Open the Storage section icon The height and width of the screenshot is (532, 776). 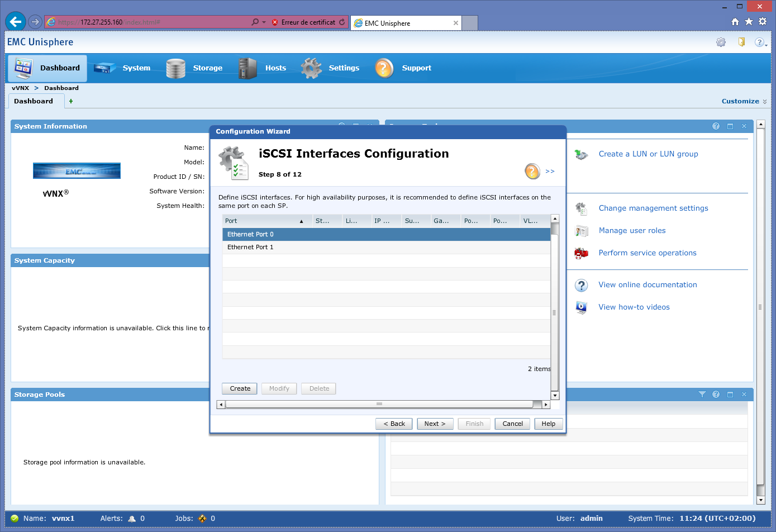point(175,68)
